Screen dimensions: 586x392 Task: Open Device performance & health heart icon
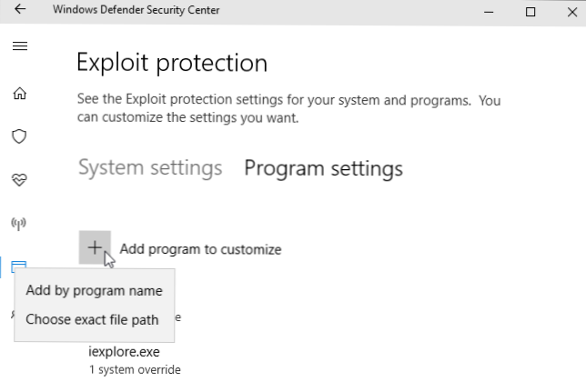20,180
